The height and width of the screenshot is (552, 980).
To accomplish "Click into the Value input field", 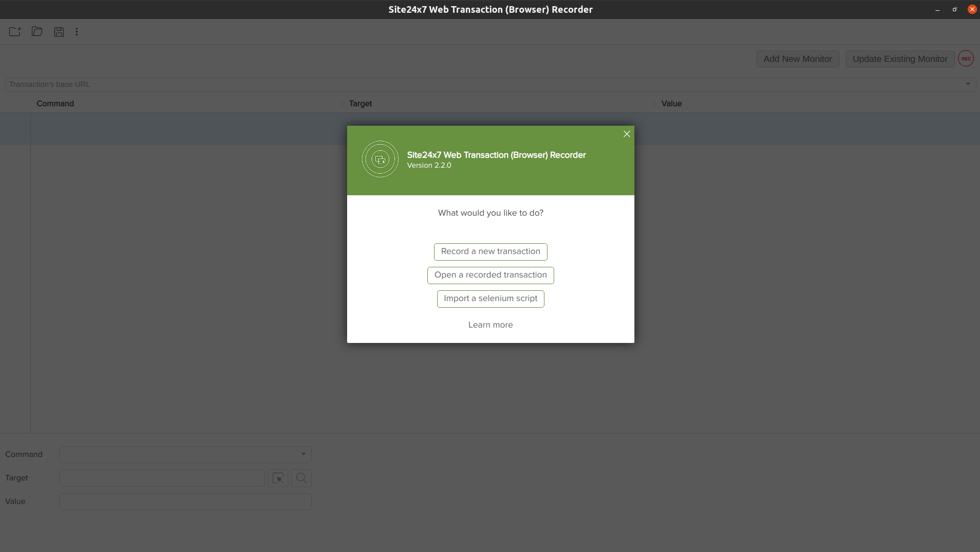I will pyautogui.click(x=185, y=501).
